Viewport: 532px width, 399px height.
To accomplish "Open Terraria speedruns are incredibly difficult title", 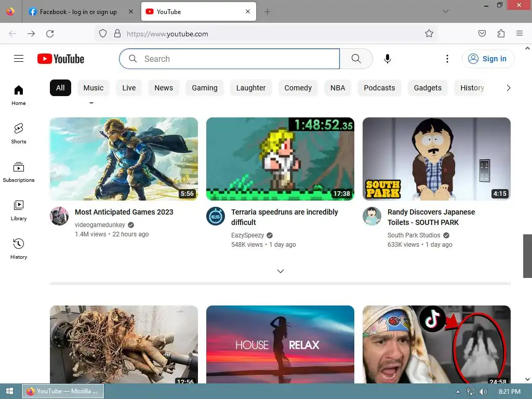I will point(285,217).
